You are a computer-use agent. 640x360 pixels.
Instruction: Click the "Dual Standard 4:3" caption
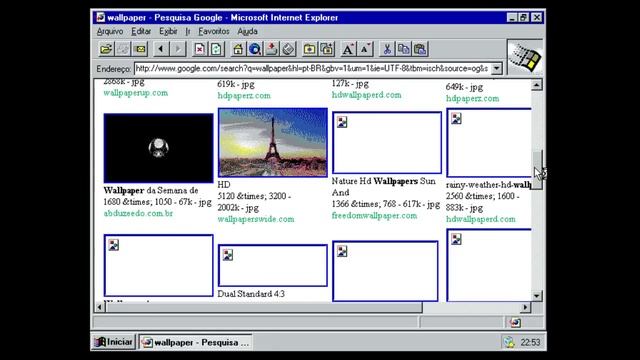point(251,294)
